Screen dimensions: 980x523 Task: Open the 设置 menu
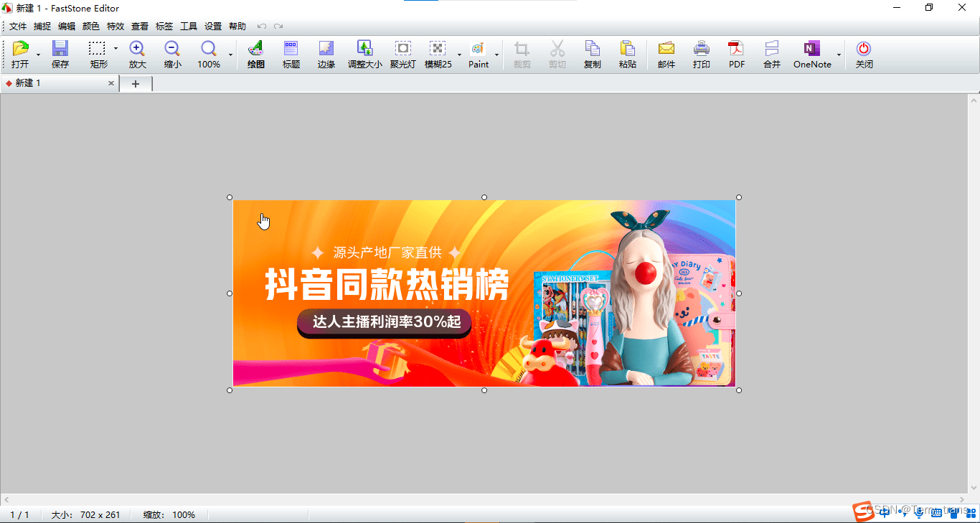pos(213,27)
